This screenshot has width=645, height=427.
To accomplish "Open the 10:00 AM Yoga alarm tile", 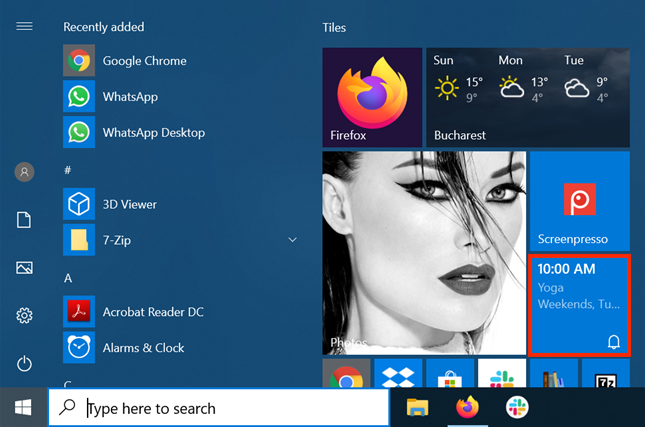I will pos(580,305).
